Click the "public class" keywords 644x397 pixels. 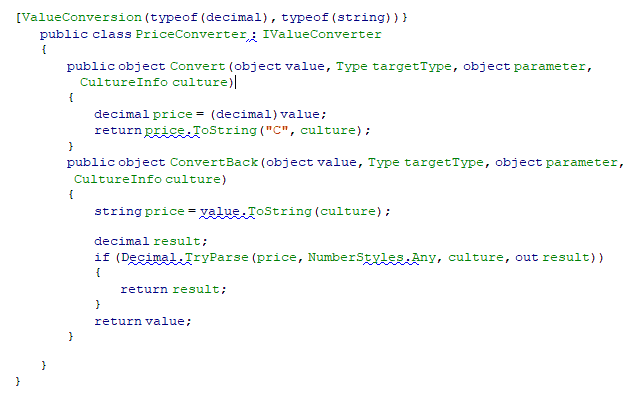pos(86,34)
